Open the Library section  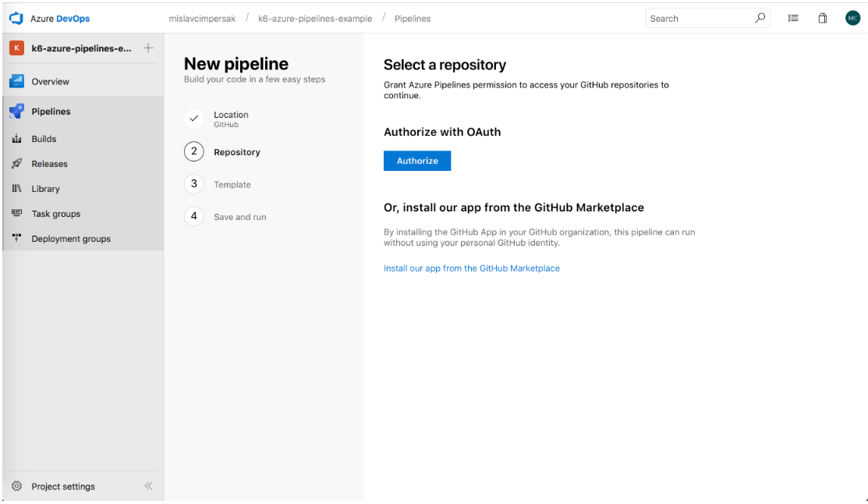[x=45, y=189]
